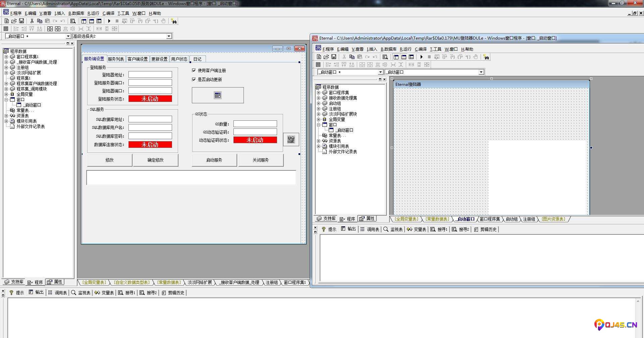Click Save icon in MU登陆器 window toolbar
Screen dimensions: 644x338
pos(334,57)
